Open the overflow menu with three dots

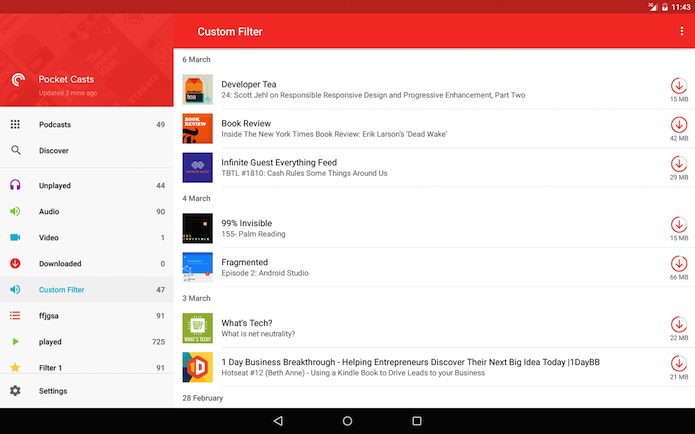pyautogui.click(x=681, y=31)
